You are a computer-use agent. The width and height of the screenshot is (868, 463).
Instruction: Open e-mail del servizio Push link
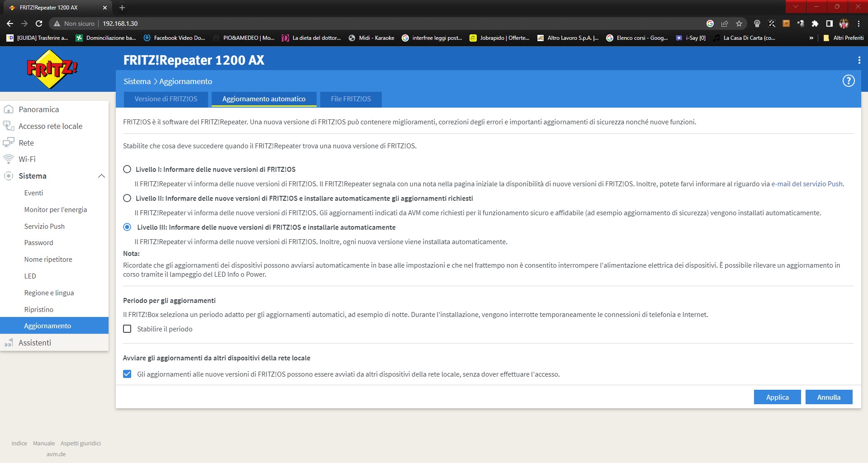[x=807, y=184]
